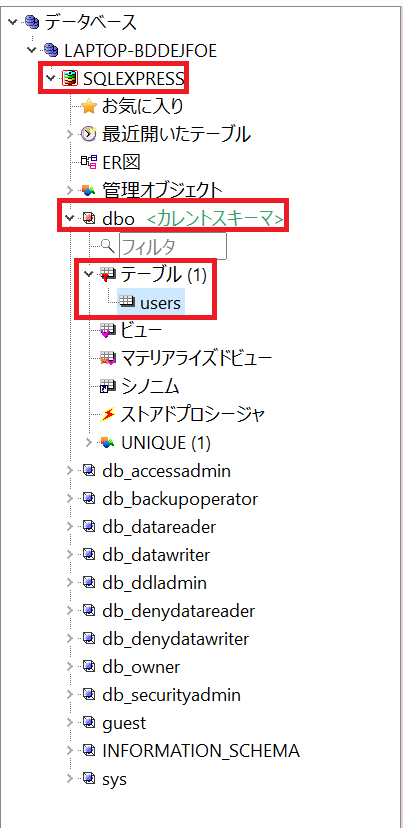
Task: Expand the 管理オブジェクト node
Action: click(70, 190)
